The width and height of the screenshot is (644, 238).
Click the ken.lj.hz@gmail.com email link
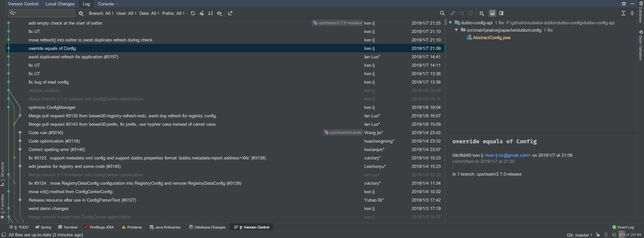coord(507,155)
